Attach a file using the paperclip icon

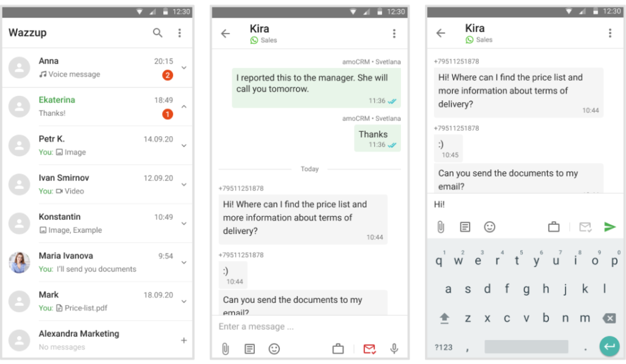click(225, 349)
